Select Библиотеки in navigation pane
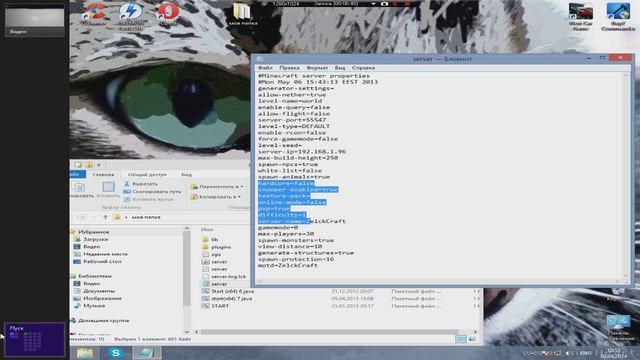640x360 pixels. pyautogui.click(x=95, y=276)
